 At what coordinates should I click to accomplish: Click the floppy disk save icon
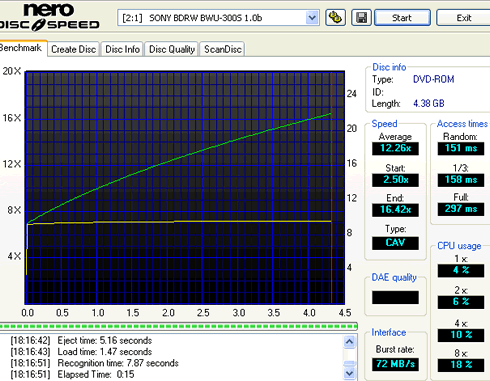pos(361,18)
